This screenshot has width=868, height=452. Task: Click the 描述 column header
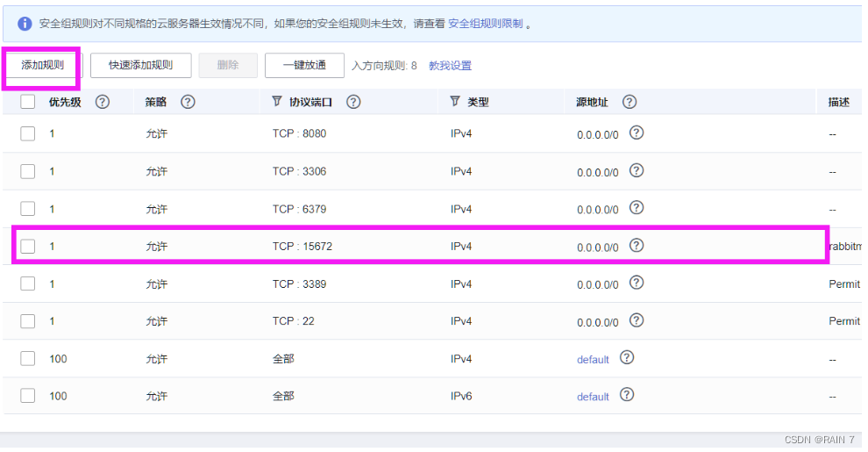coord(839,102)
